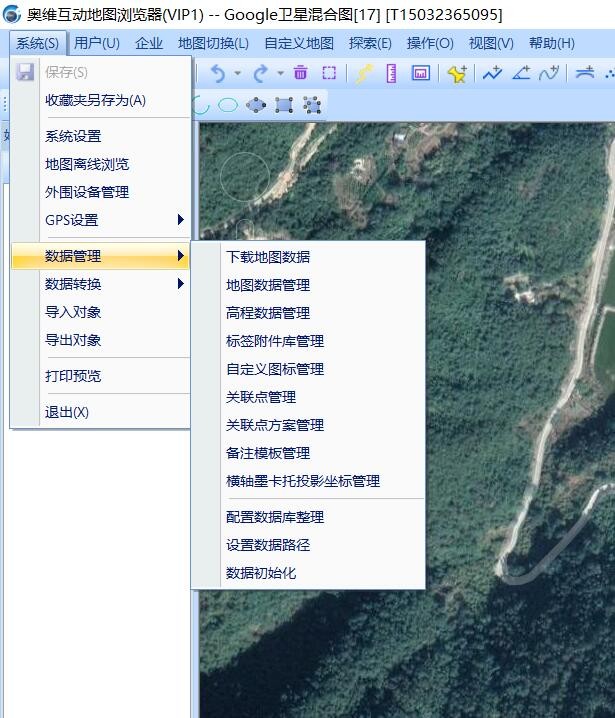615x718 pixels.
Task: Select the rectangle with corner nodes tool
Action: click(x=284, y=105)
